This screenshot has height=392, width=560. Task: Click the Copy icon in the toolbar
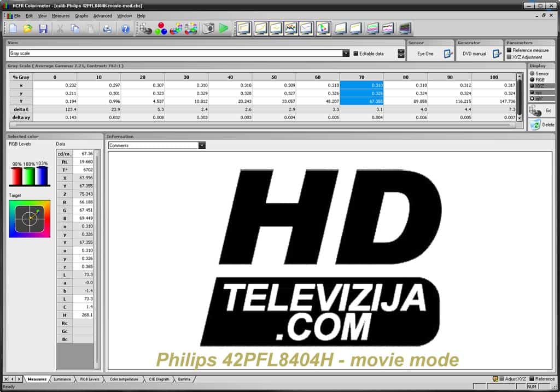click(75, 28)
